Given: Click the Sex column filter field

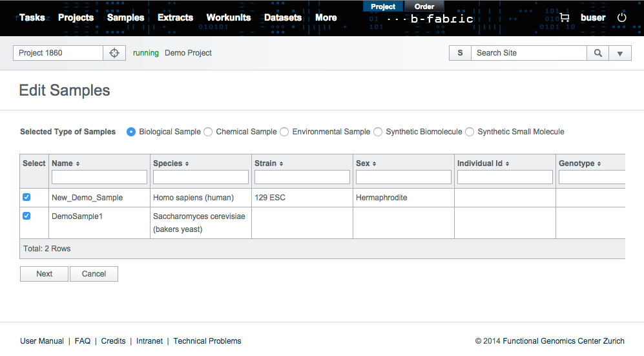Looking at the screenshot, I should point(404,177).
